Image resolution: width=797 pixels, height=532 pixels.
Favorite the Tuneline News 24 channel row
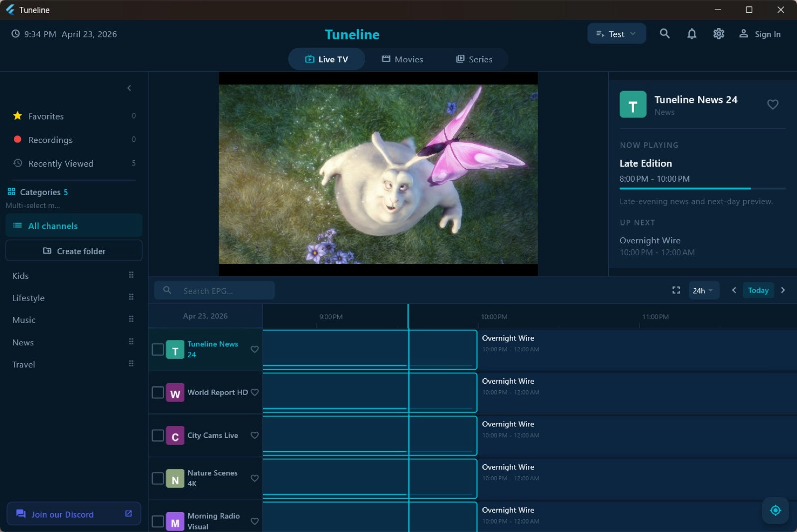[255, 349]
